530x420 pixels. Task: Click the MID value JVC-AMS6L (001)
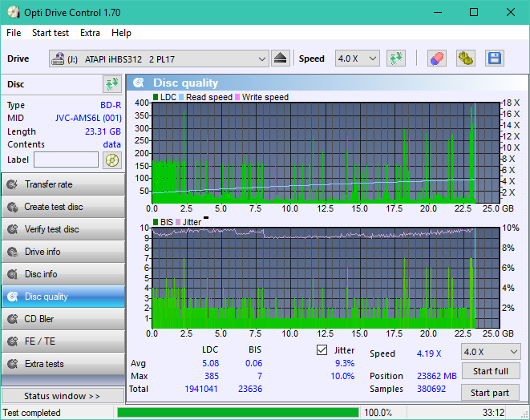[x=88, y=118]
